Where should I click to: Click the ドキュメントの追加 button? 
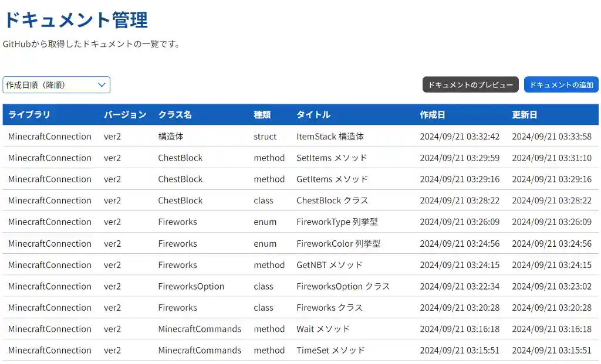[x=561, y=84]
